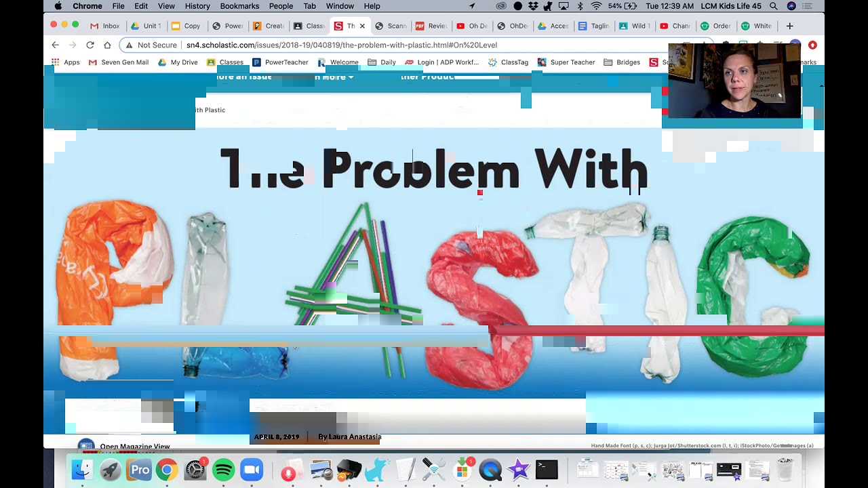This screenshot has width=868, height=488.
Task: Open the Chrome application menu
Action: 87,6
